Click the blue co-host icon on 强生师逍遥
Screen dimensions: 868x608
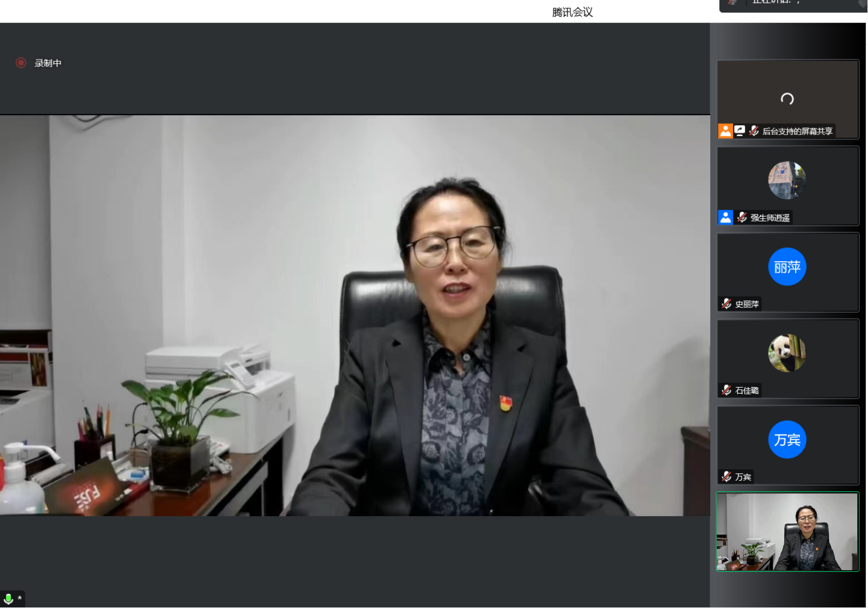pyautogui.click(x=725, y=217)
